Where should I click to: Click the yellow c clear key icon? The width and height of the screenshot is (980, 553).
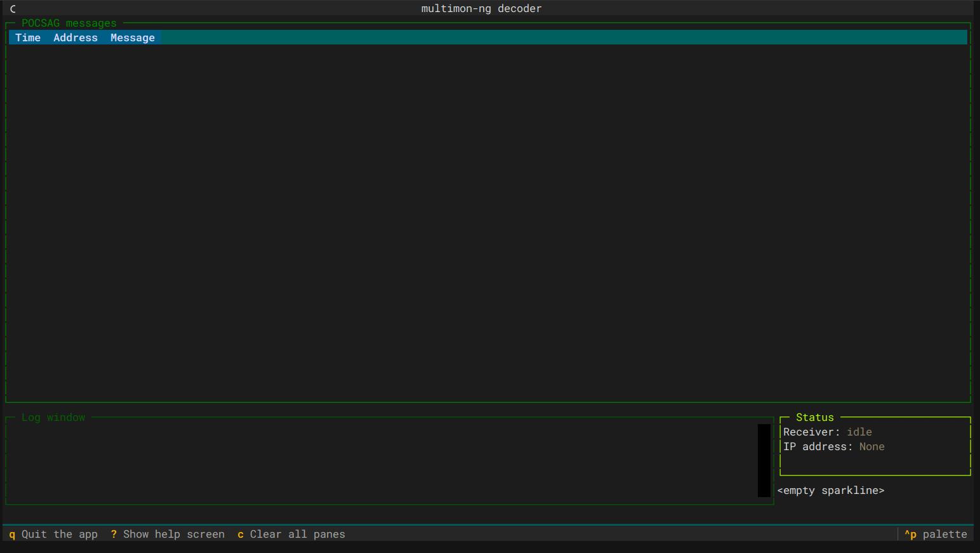[x=241, y=534]
